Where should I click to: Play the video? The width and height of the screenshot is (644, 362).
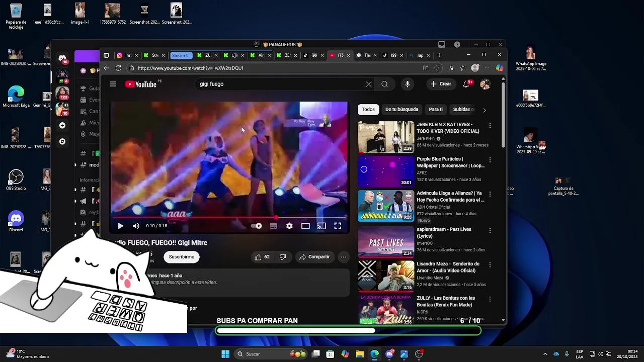pos(120,226)
